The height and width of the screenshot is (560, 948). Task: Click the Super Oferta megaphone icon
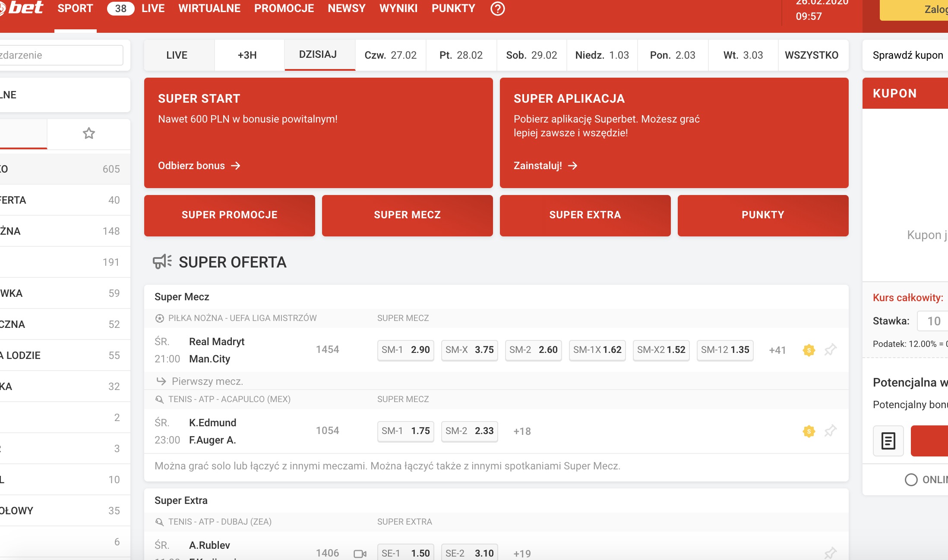coord(162,261)
